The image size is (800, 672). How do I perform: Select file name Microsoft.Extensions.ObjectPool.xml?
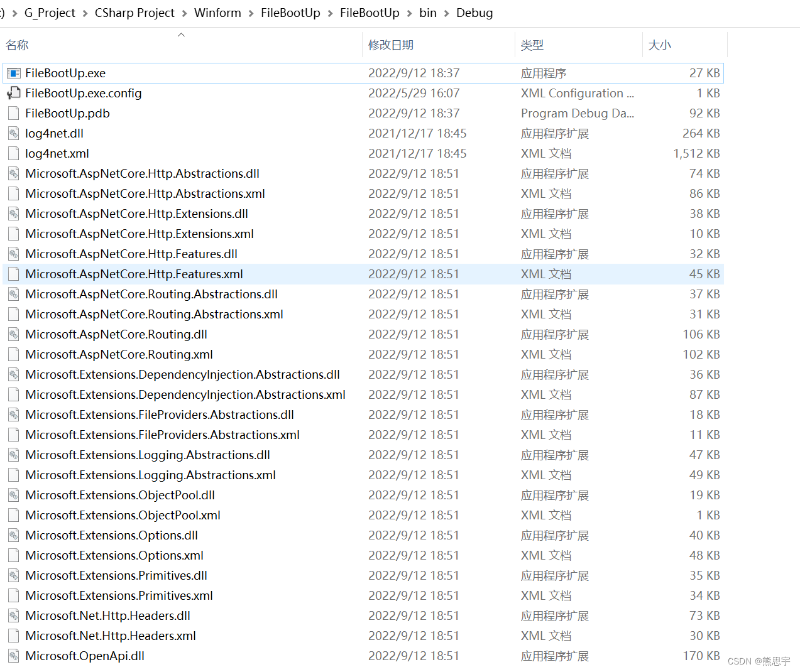123,516
